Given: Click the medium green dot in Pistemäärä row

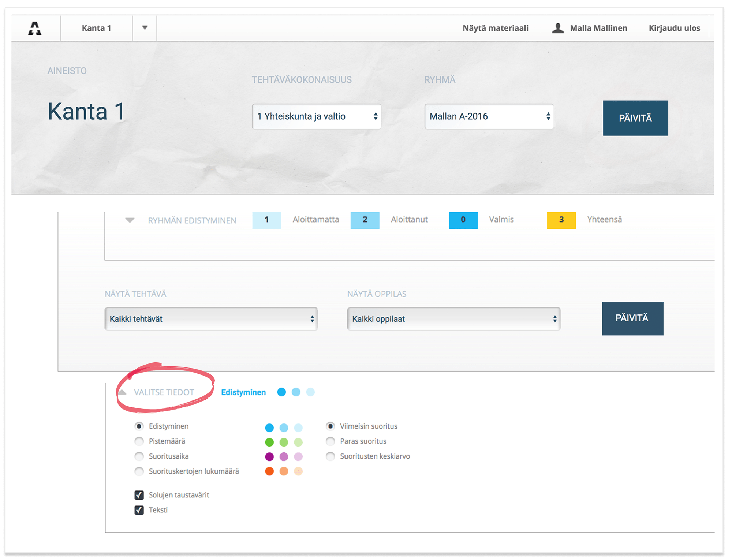Looking at the screenshot, I should 284,442.
